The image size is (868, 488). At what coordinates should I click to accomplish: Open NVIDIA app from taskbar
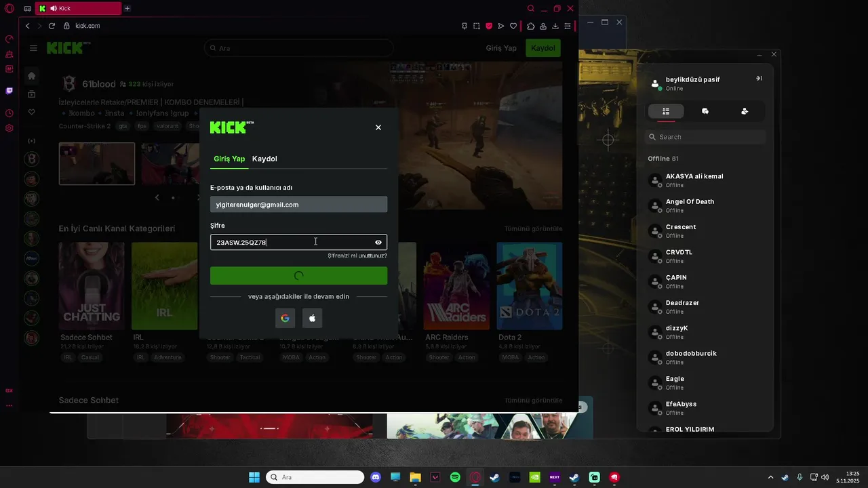534,477
